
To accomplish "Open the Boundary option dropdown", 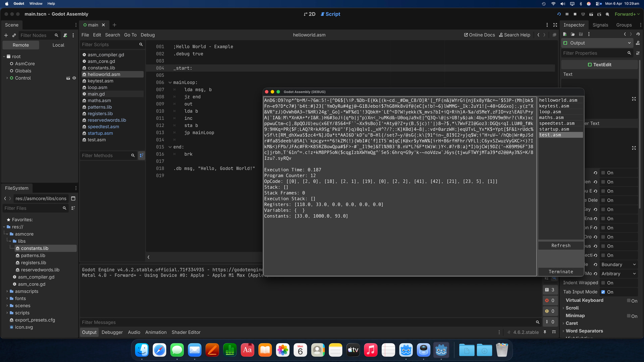I will click(619, 264).
